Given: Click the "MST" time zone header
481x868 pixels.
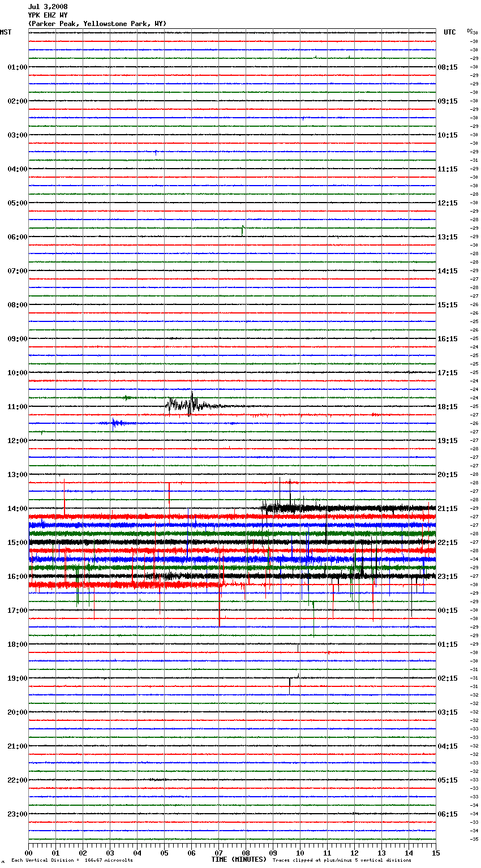Looking at the screenshot, I should pos(6,32).
